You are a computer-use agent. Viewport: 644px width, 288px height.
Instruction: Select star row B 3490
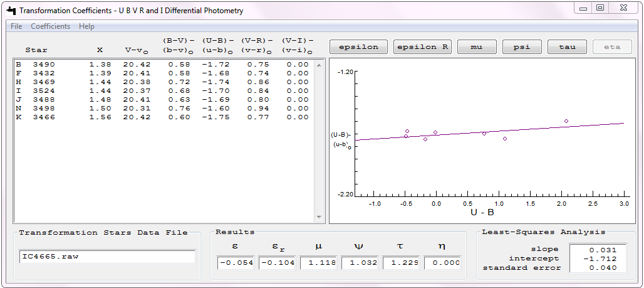point(162,65)
